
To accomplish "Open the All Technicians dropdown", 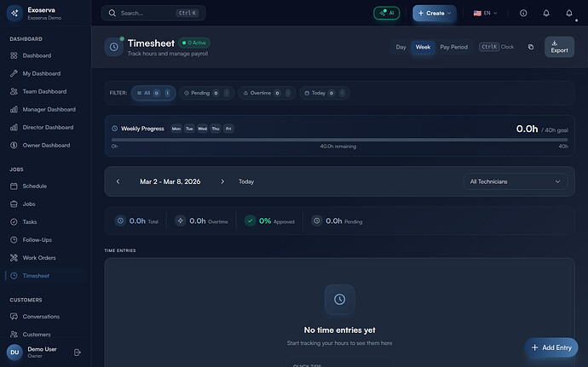I will pos(516,181).
